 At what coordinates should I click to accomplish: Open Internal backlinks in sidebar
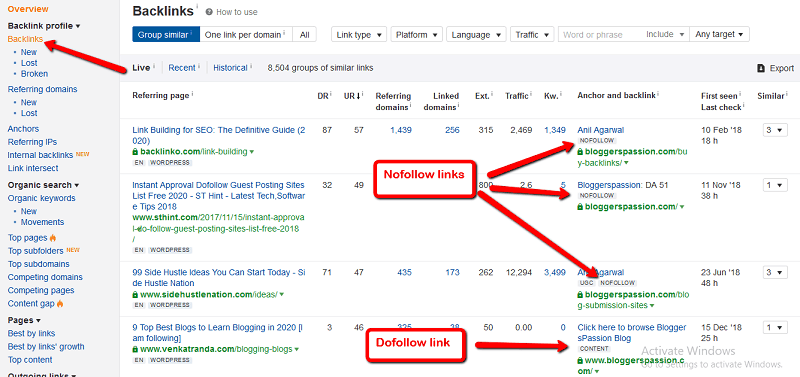40,155
